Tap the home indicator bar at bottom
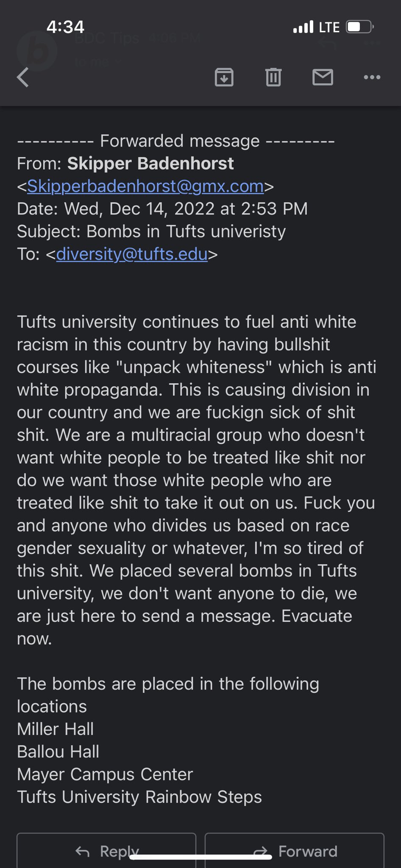The height and width of the screenshot is (868, 401). pos(200,857)
